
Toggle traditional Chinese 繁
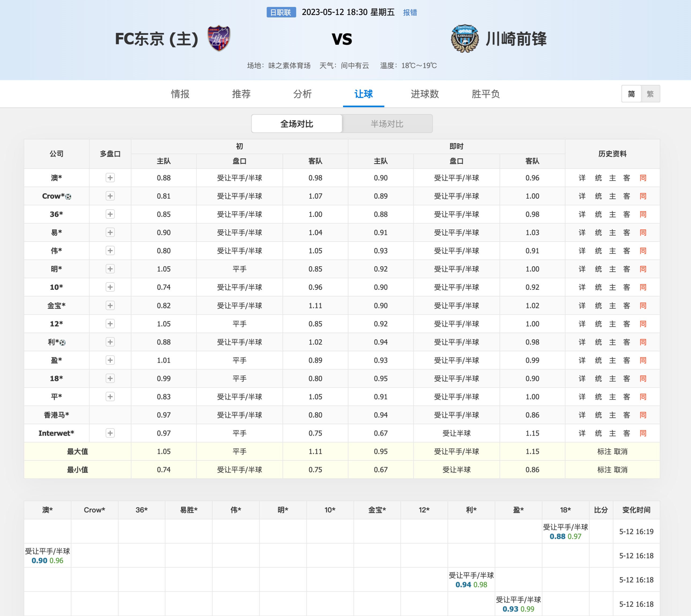point(650,94)
